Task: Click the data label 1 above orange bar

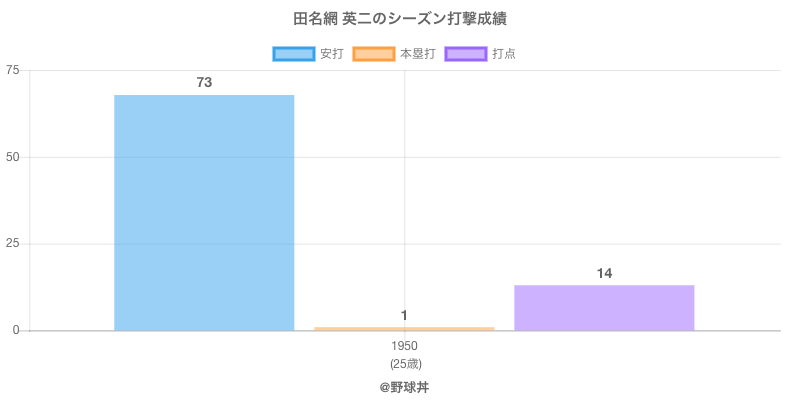Action: click(404, 316)
